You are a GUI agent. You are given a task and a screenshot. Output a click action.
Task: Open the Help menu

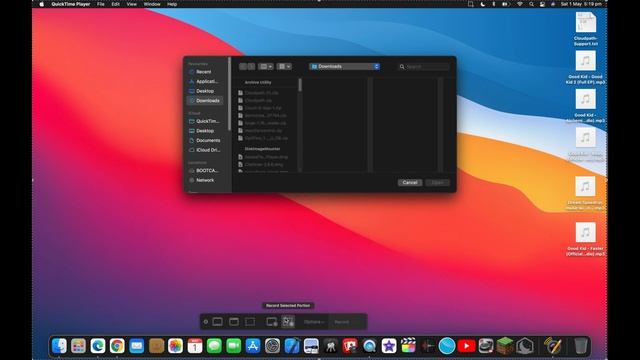[172, 4]
